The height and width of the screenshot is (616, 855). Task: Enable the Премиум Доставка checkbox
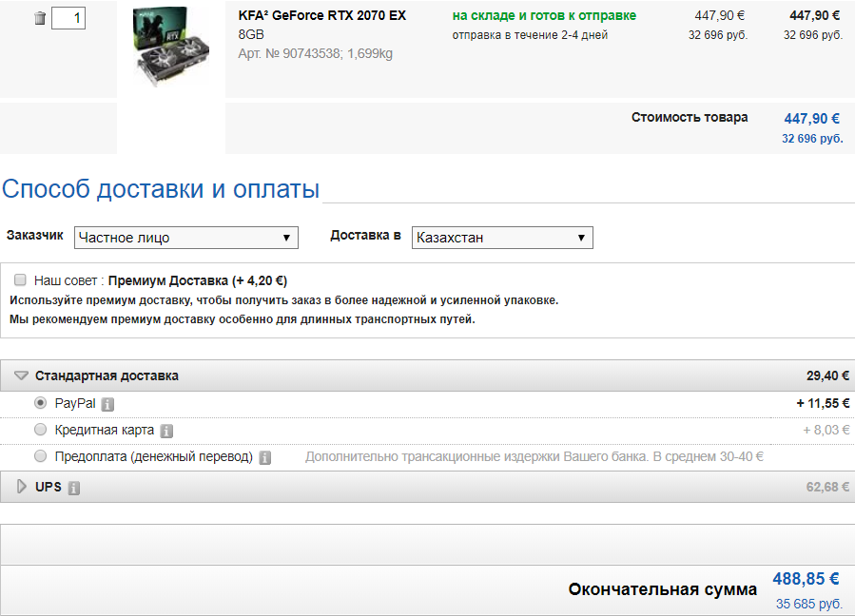coord(20,280)
